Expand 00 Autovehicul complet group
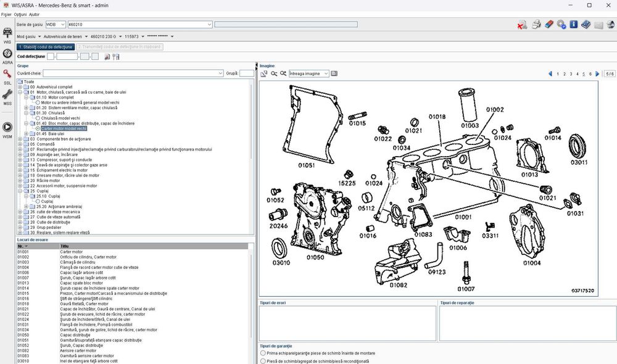 point(20,87)
